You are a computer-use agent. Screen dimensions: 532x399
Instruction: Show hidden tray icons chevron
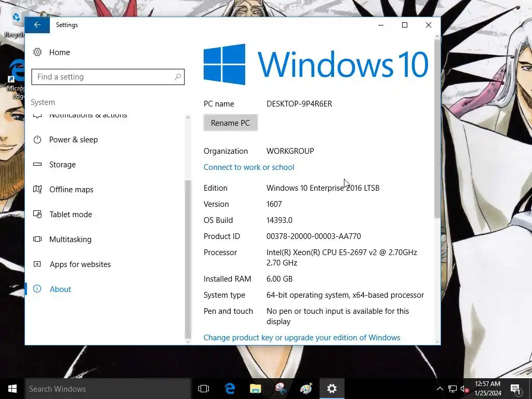pos(440,389)
